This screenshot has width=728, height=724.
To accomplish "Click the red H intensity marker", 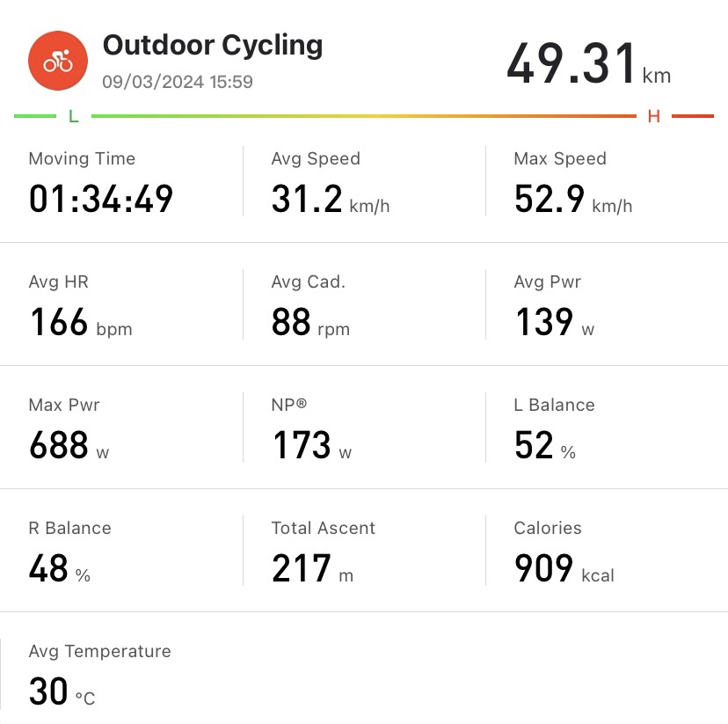I will 654,116.
